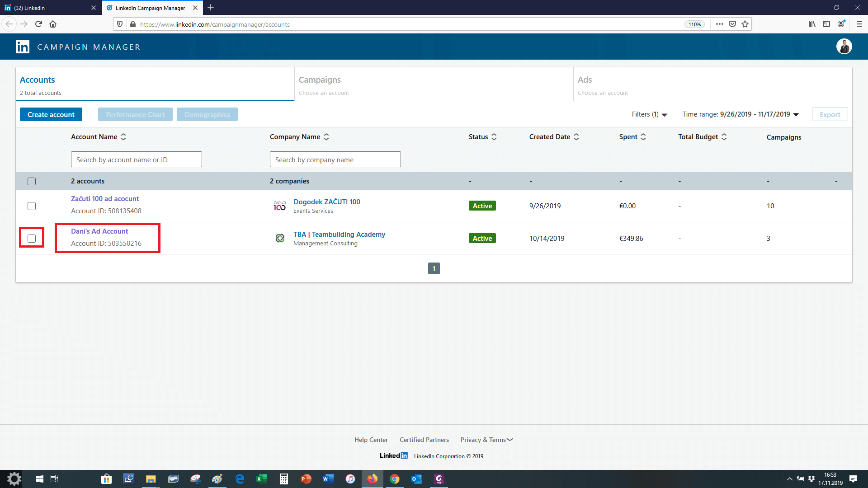Bookmark this page with star icon
This screenshot has height=488, width=868.
tap(745, 24)
